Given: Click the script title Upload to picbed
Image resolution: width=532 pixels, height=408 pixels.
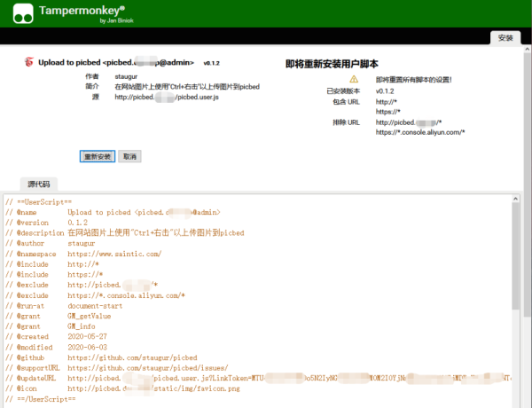Looking at the screenshot, I should (x=116, y=62).
